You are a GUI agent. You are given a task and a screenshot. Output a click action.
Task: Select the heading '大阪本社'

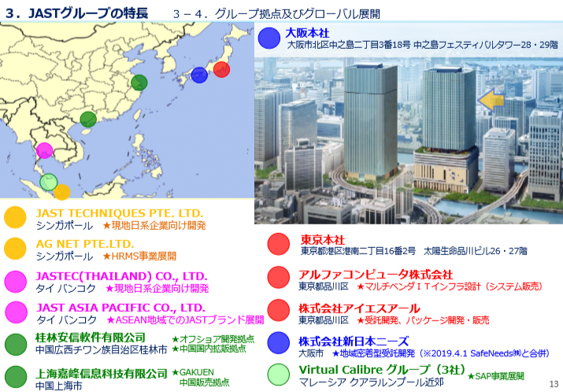click(307, 33)
